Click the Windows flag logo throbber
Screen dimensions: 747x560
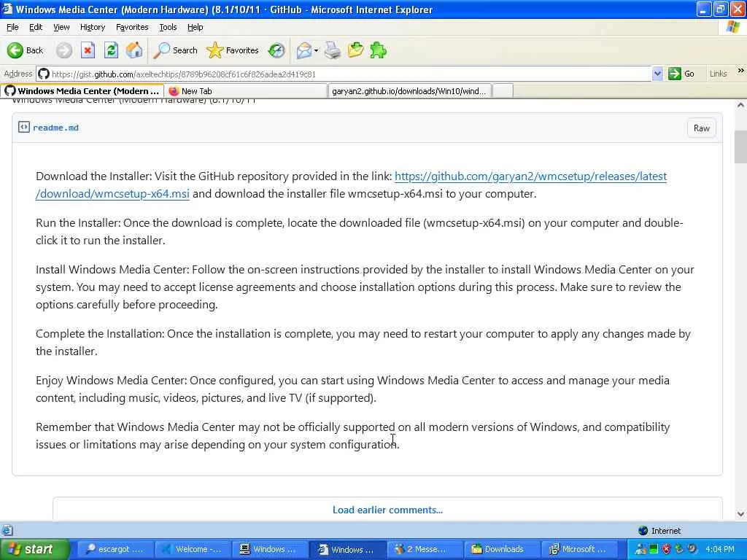click(732, 27)
